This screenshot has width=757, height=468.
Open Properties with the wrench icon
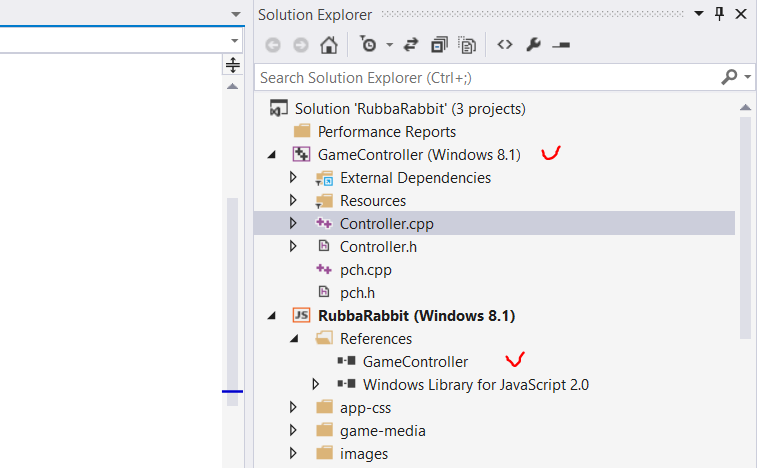coord(533,45)
